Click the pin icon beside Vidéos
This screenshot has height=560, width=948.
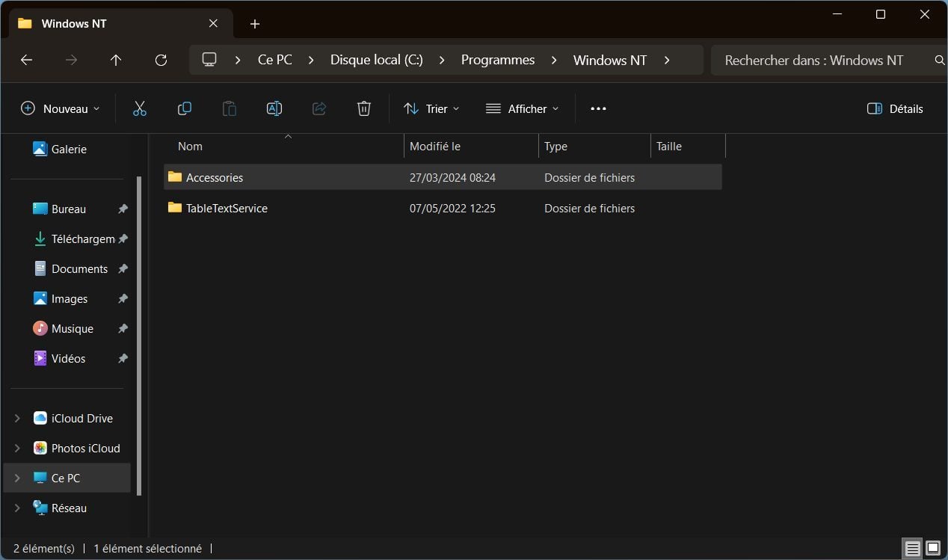[123, 359]
